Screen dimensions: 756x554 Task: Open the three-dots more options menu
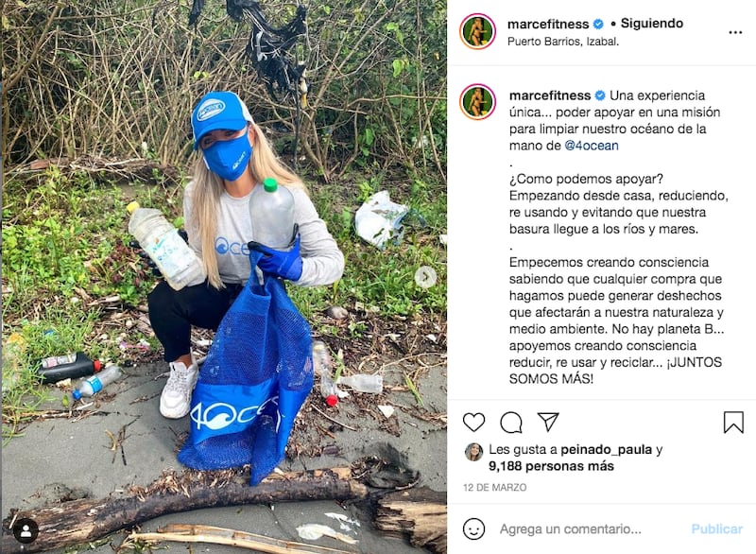[735, 32]
